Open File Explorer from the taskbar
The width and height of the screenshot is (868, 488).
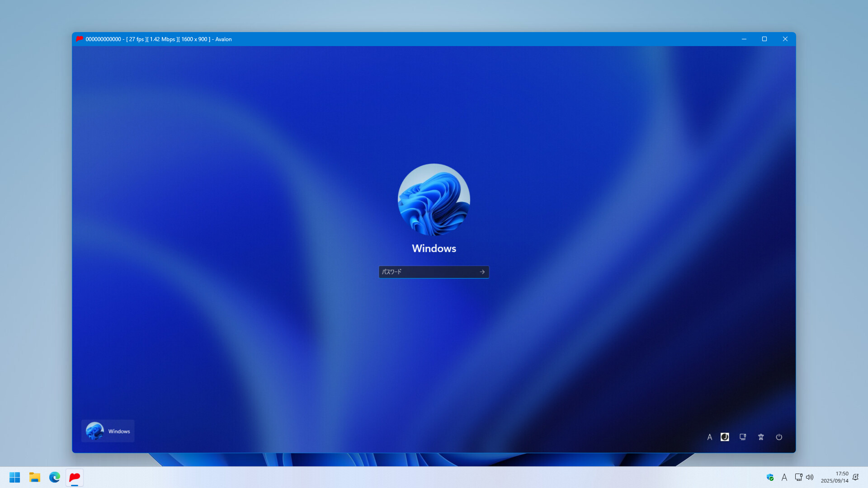tap(35, 477)
